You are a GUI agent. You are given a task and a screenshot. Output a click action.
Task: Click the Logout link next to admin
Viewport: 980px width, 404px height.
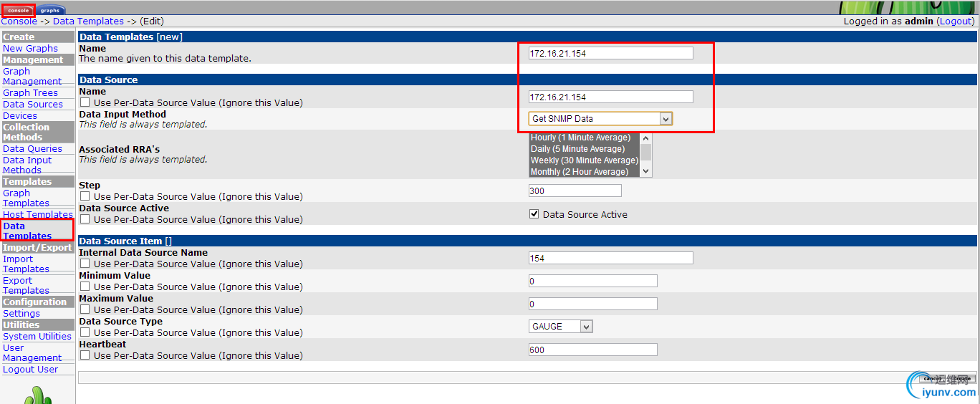[x=956, y=21]
